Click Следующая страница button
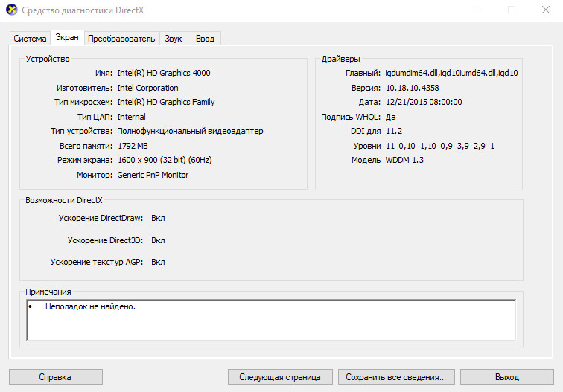The height and width of the screenshot is (392, 563). coord(280,377)
